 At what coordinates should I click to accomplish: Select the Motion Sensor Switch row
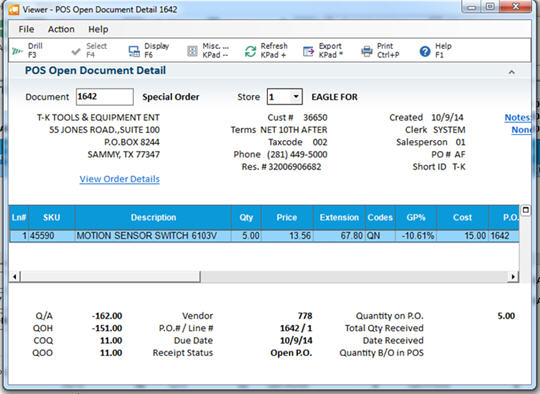tap(264, 236)
